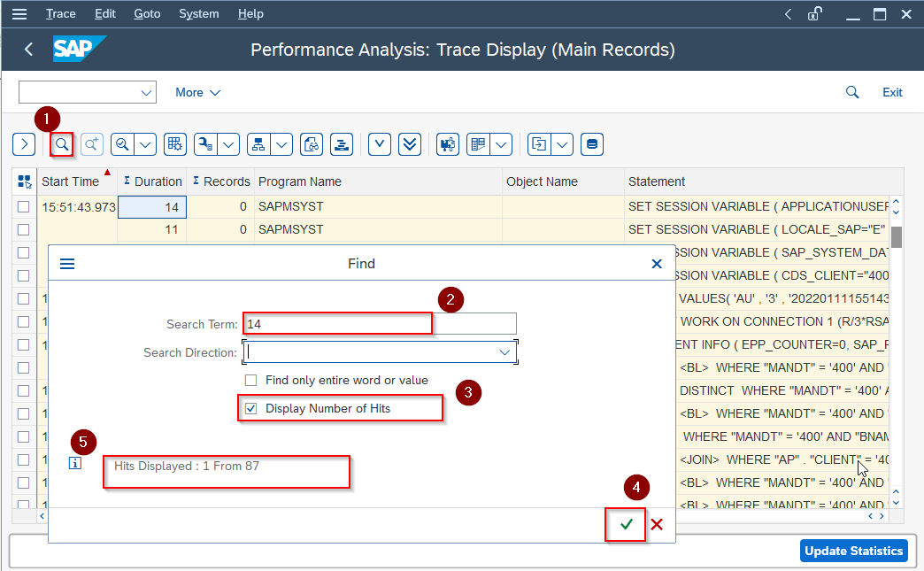924x571 pixels.
Task: Click the database cylinder toolbar icon
Action: coord(592,144)
